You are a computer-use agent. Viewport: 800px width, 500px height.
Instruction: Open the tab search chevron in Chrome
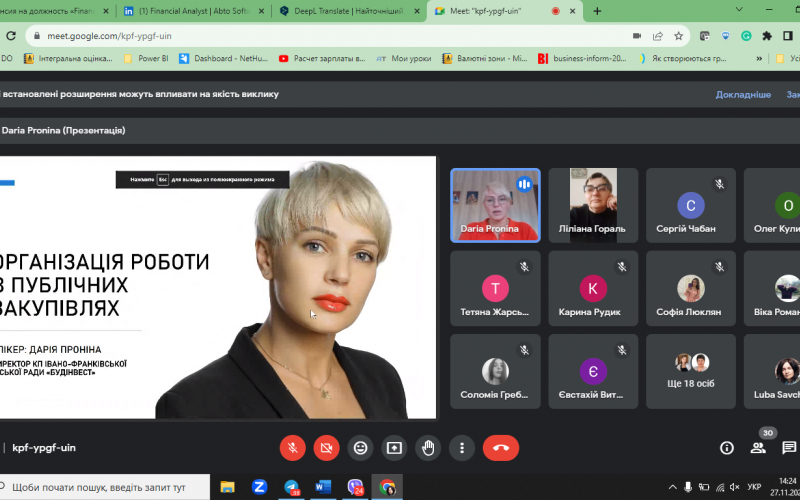point(739,9)
